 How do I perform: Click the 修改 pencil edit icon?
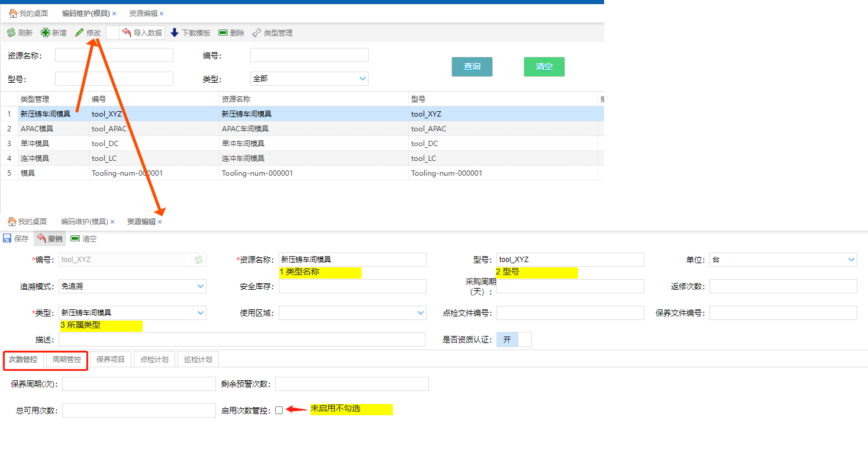point(79,33)
